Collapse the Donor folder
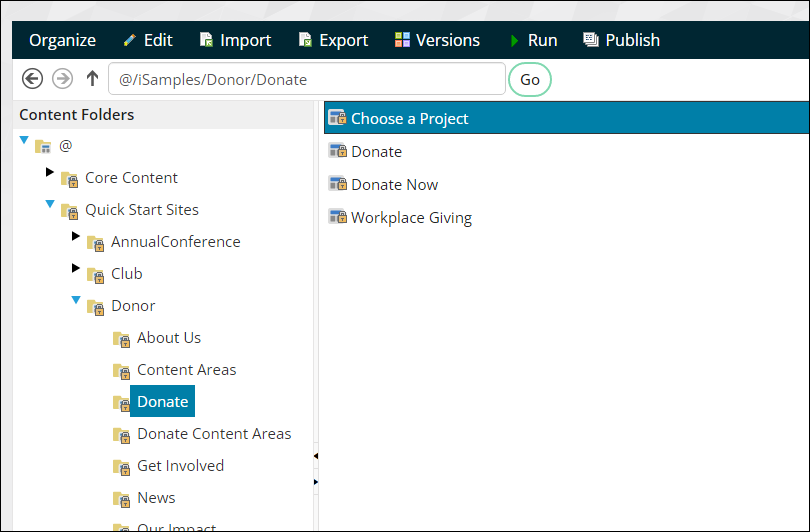 76,300
